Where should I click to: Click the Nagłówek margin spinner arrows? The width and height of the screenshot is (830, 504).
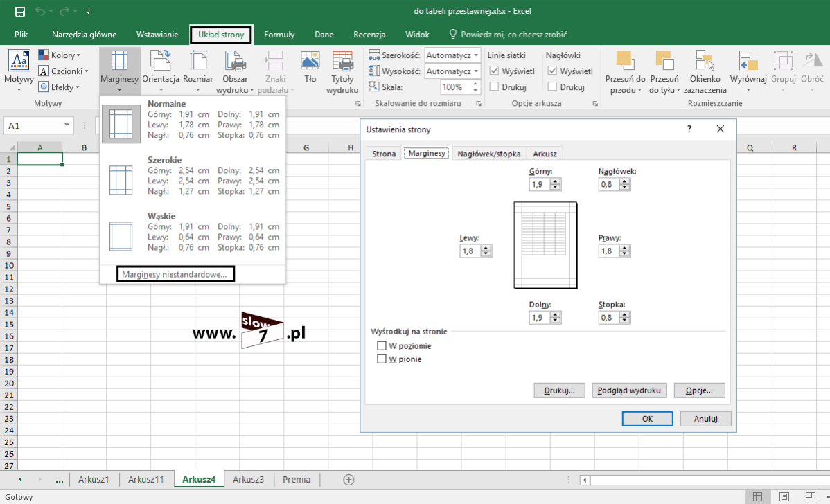click(625, 184)
